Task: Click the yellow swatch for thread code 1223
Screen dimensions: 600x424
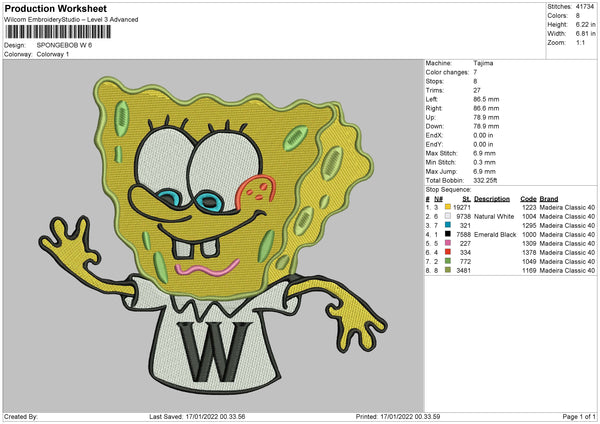Action: (448, 207)
